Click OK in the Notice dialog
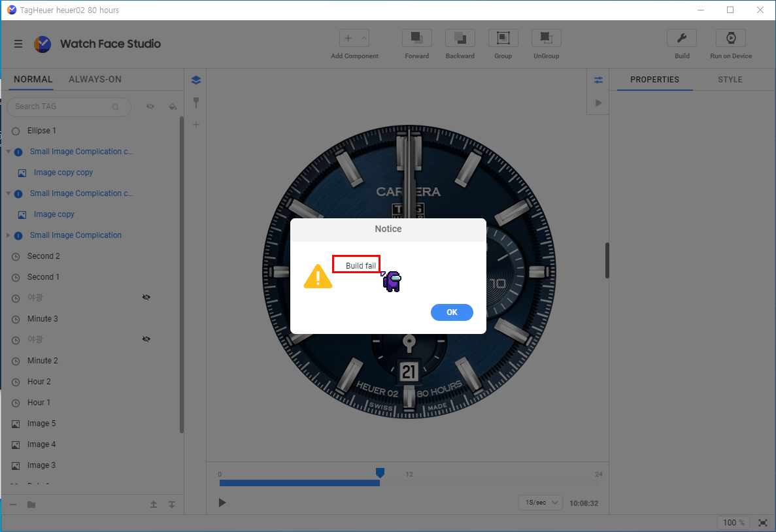 (x=452, y=312)
